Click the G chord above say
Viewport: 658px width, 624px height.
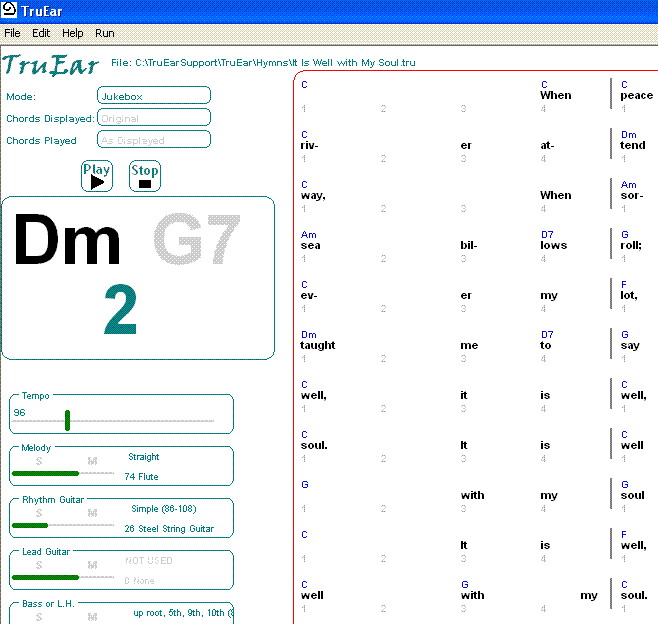[x=625, y=334]
